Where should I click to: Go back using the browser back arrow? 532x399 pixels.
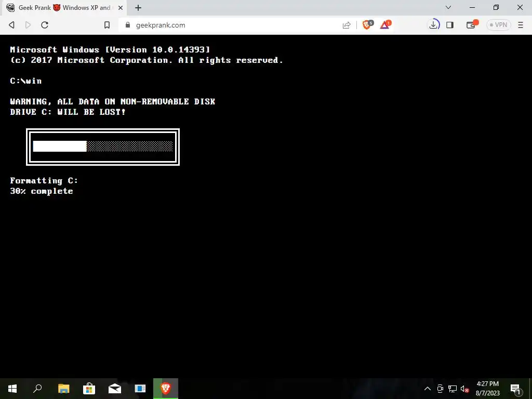[11, 25]
